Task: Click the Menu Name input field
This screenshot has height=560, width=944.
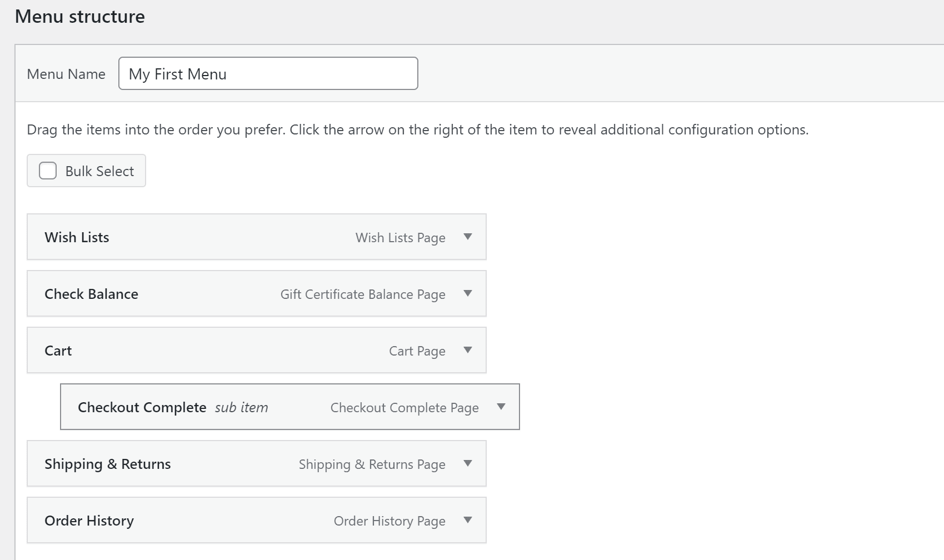Action: tap(268, 73)
